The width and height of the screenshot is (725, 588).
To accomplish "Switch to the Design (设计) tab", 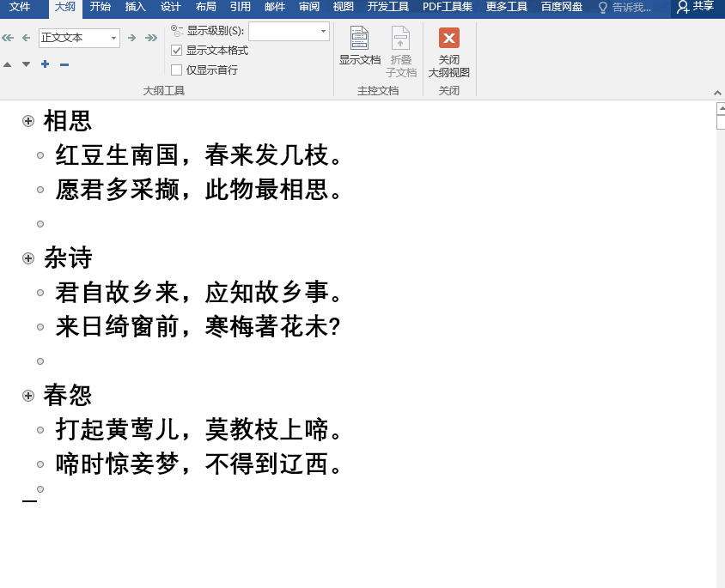I will point(171,7).
